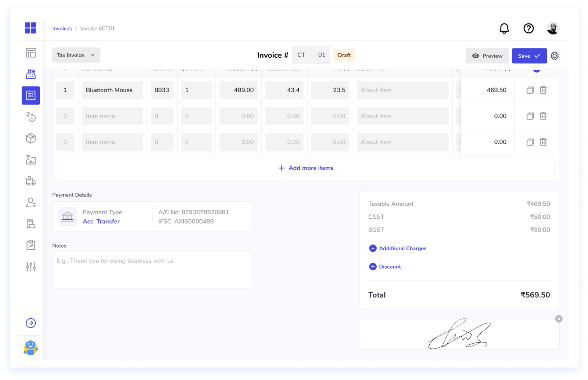Image resolution: width=588 pixels, height=380 pixels.
Task: Preview the invoice
Action: pos(487,55)
